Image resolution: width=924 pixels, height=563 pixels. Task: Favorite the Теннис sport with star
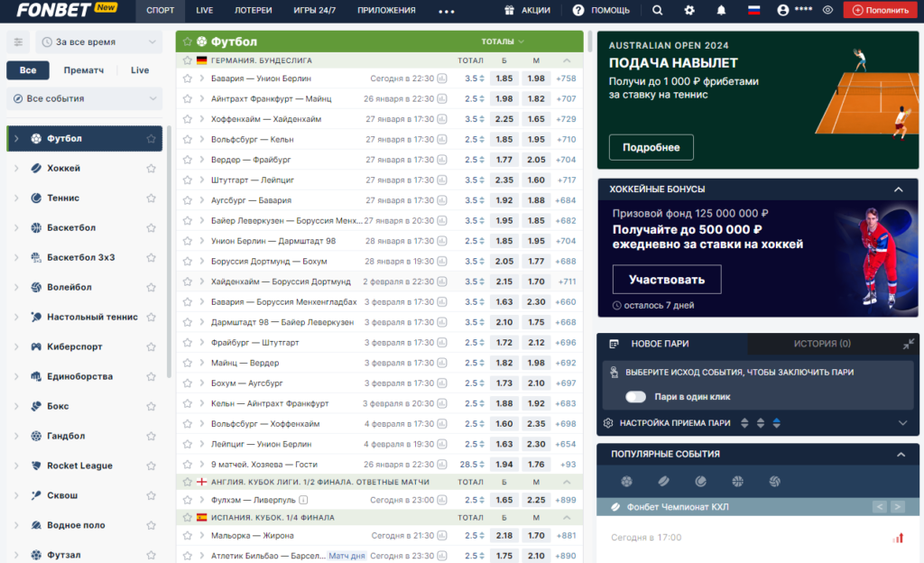(x=151, y=198)
